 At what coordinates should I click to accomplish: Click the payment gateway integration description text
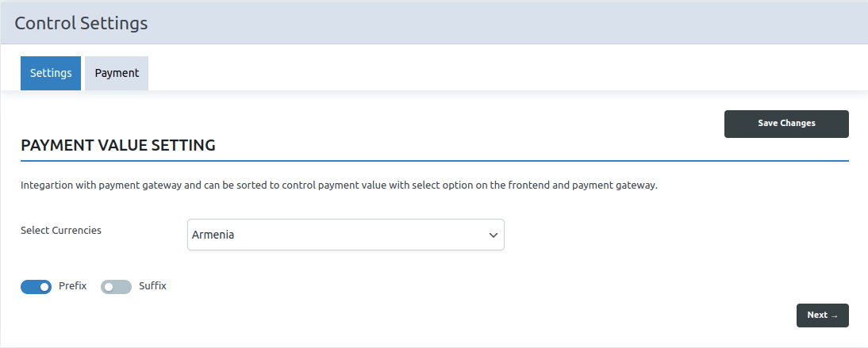tap(339, 186)
